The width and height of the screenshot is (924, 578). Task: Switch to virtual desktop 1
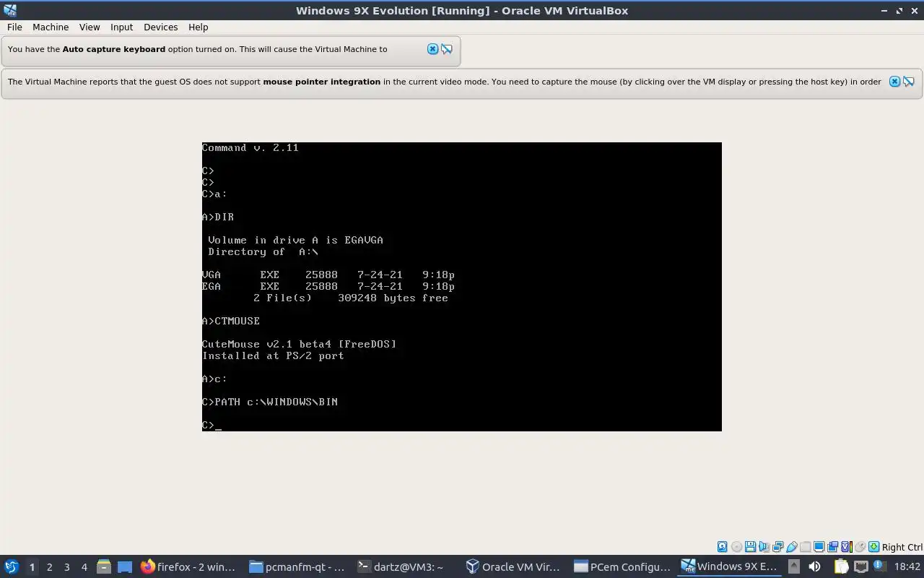tap(32, 567)
